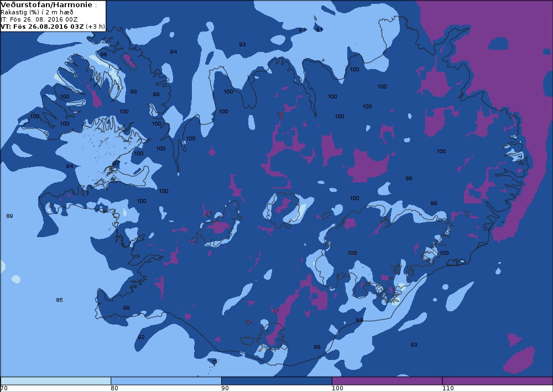This screenshot has width=553, height=392.
Task: Click the 85 humidity value on the map
Action: tap(59, 300)
